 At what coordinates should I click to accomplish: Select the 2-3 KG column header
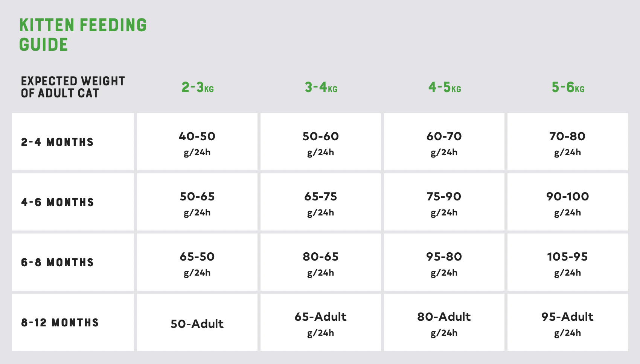pyautogui.click(x=198, y=87)
